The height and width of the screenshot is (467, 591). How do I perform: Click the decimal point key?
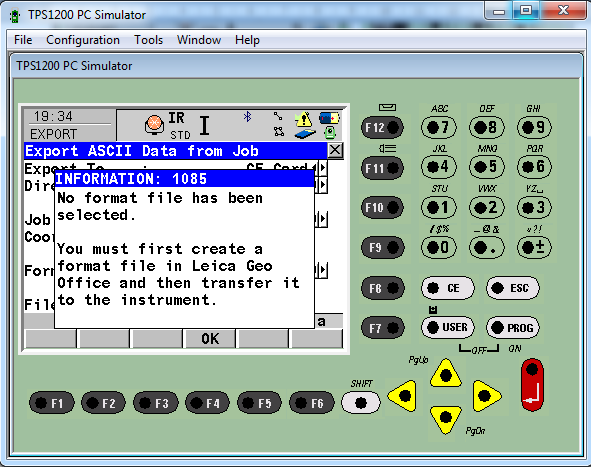click(x=487, y=248)
